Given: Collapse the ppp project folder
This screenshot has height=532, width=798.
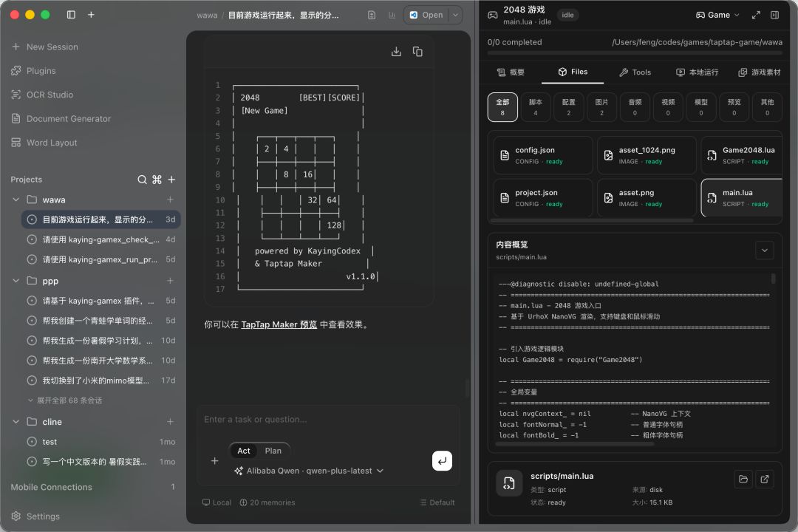Looking at the screenshot, I should click(x=16, y=281).
